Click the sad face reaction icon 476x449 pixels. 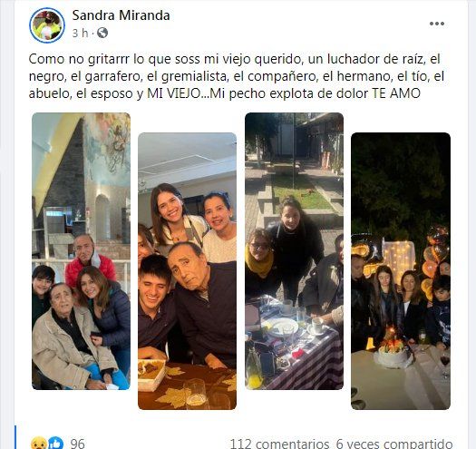(x=39, y=444)
